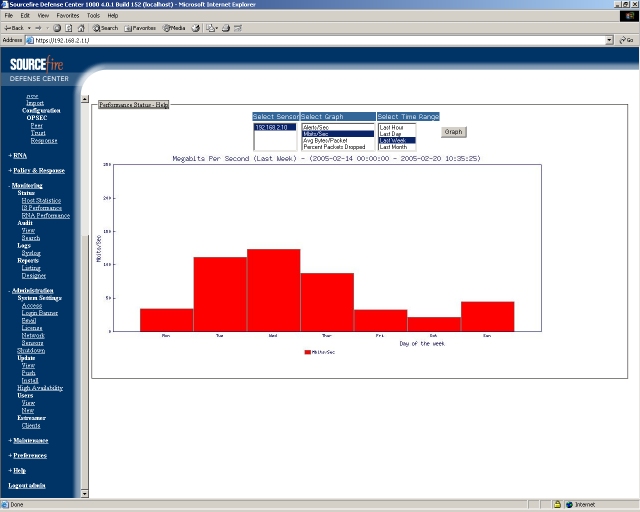Screen dimensions: 640x512
Task: Open the File menu
Action: tap(9, 16)
